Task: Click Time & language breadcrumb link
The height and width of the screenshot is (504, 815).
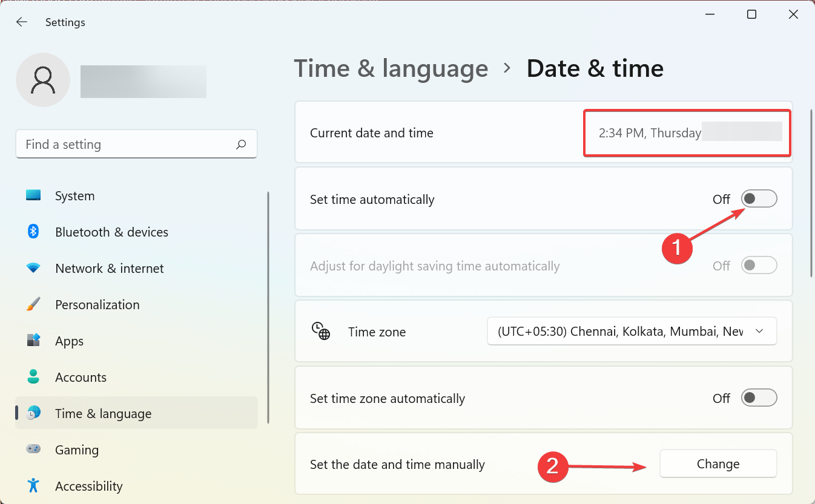Action: (x=391, y=68)
